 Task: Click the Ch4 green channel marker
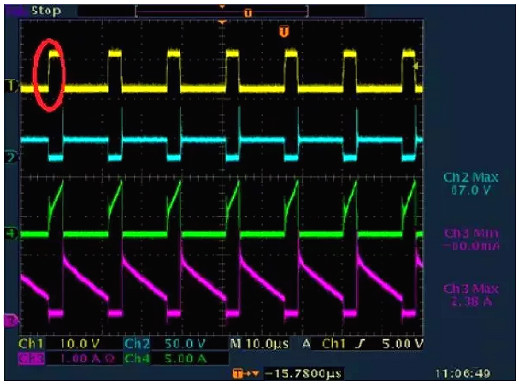pyautogui.click(x=11, y=234)
